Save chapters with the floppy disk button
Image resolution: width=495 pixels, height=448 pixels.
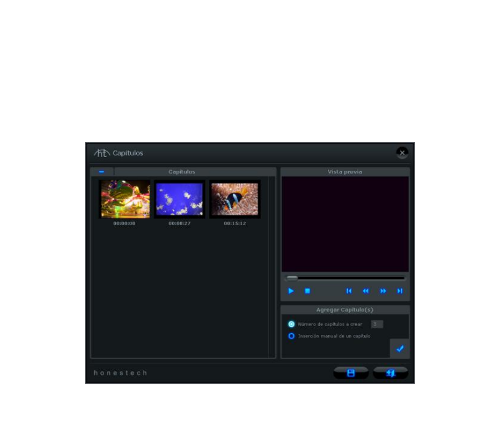[351, 373]
